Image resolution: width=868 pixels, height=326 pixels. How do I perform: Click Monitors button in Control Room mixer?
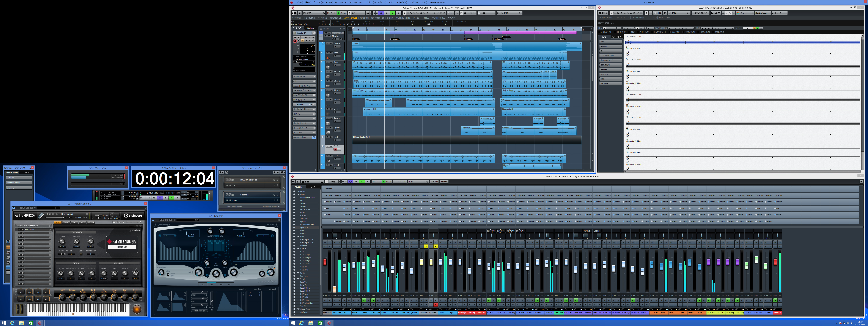pyautogui.click(x=19, y=188)
